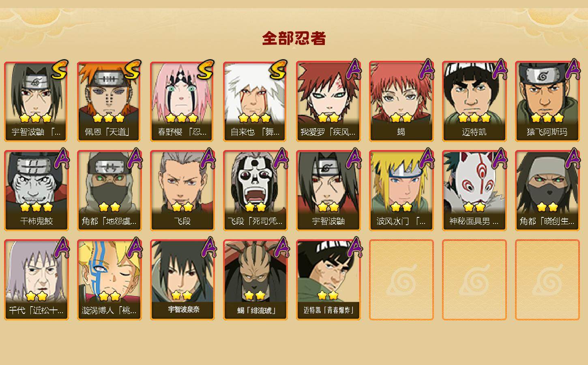Open the 宇智波泉奈 ninja card
Screen dimensions: 588x365
(x=182, y=280)
